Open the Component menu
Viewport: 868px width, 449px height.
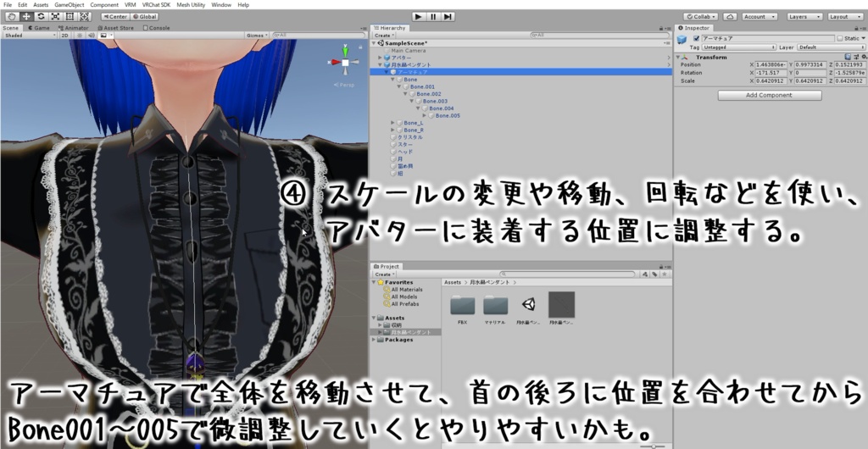click(104, 5)
